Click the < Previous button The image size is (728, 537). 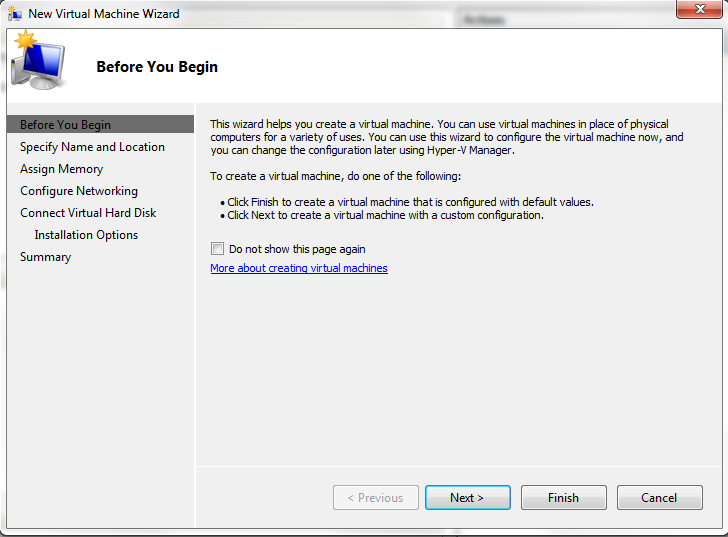point(376,498)
